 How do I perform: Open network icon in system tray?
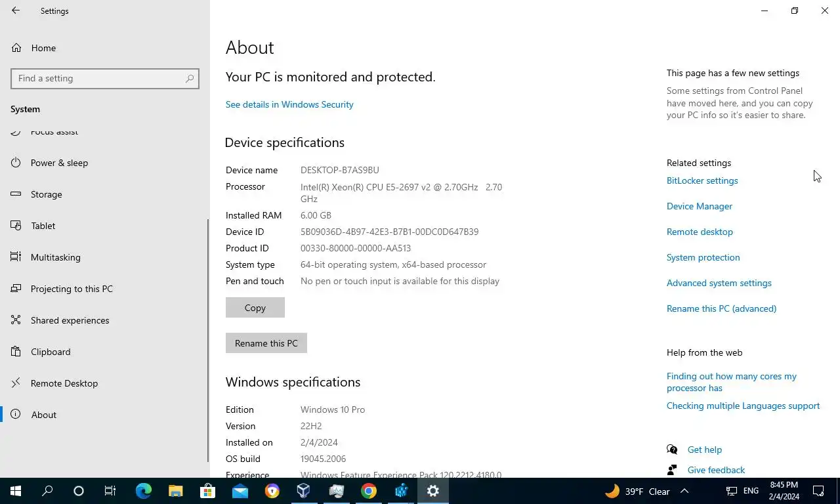pos(732,491)
